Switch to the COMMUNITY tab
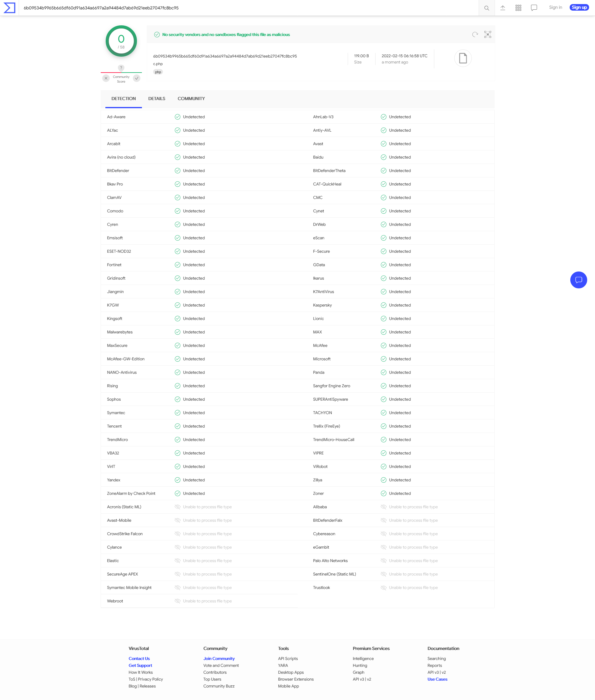 click(191, 99)
